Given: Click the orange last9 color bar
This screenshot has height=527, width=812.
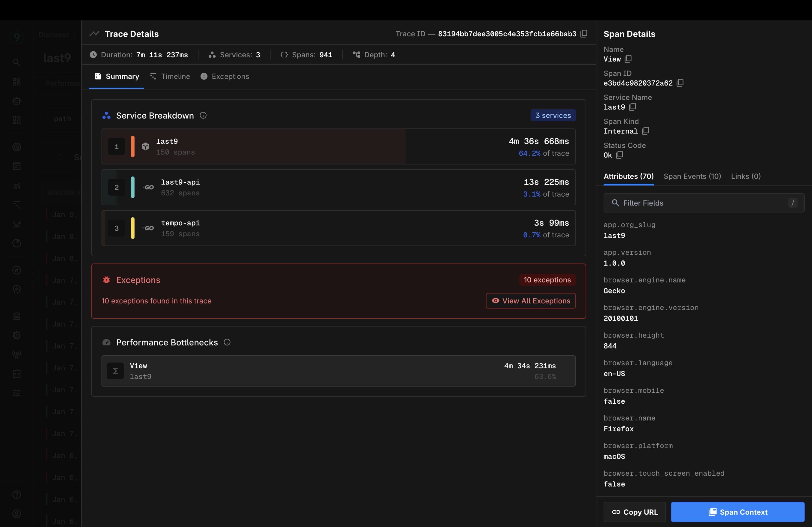Looking at the screenshot, I should pos(133,146).
